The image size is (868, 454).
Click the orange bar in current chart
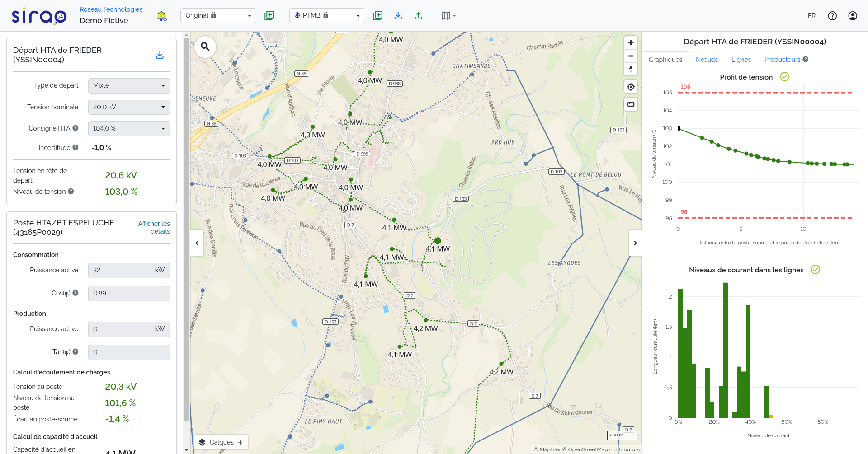tap(771, 416)
